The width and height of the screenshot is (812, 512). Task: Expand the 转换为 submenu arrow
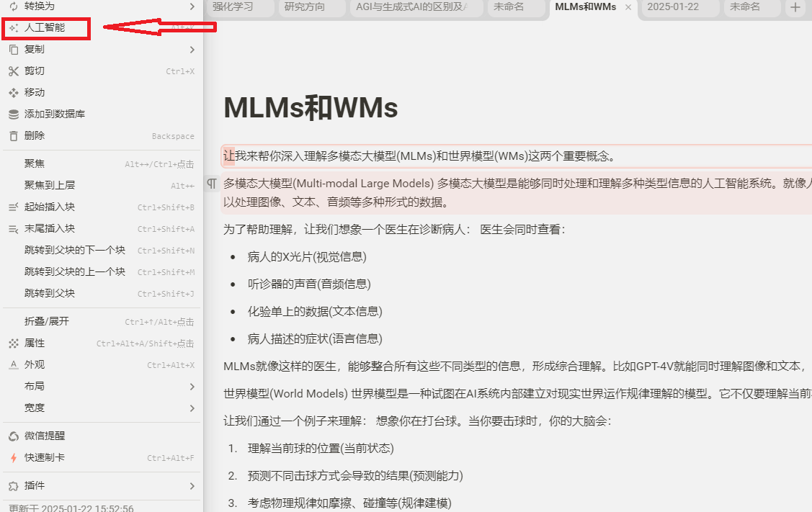point(192,6)
